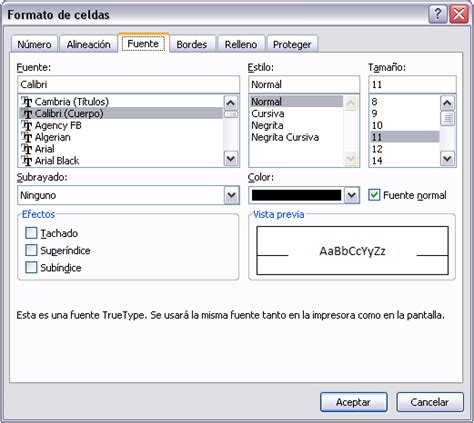Click the down arrow in font list scrollbar
Viewport: 474px width, 423px height.
[231, 158]
